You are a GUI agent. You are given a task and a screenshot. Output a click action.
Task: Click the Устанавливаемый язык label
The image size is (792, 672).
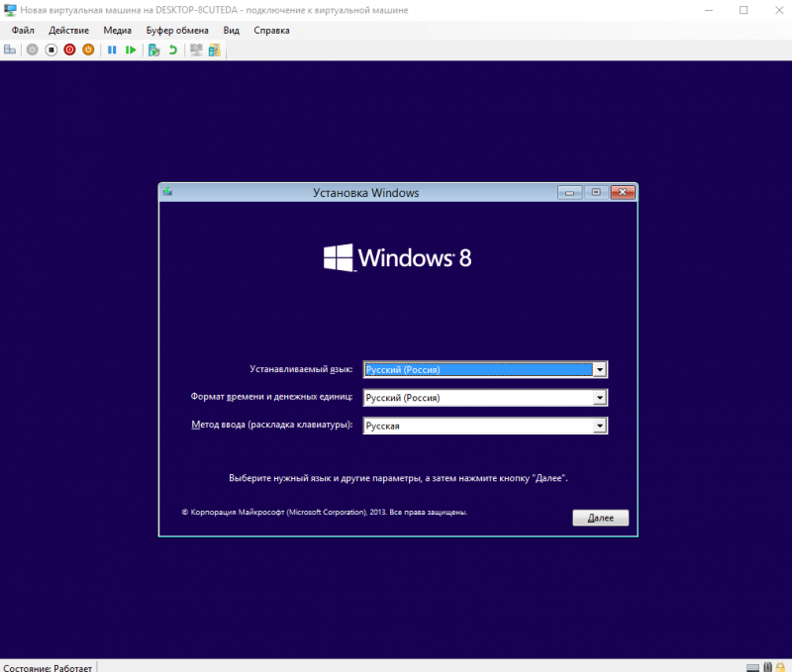(301, 369)
